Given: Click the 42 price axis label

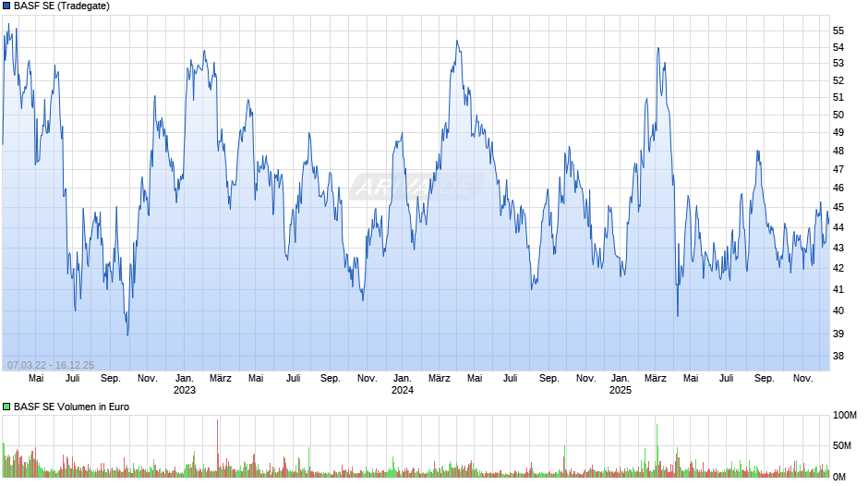Looking at the screenshot, I should click(838, 268).
